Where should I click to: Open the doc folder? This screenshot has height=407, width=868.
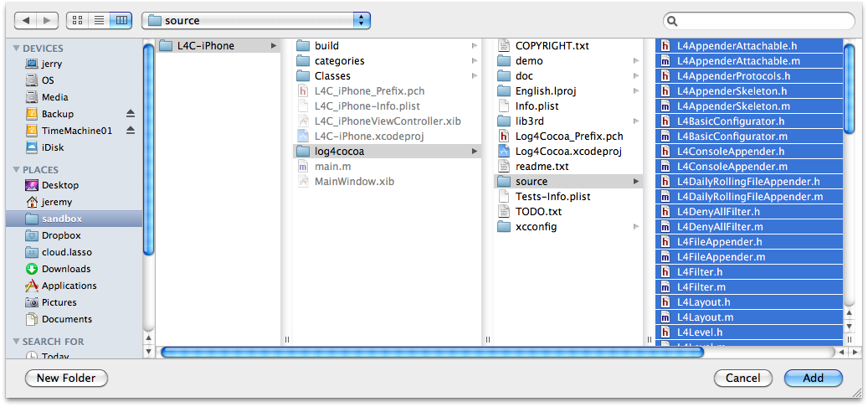coord(568,76)
